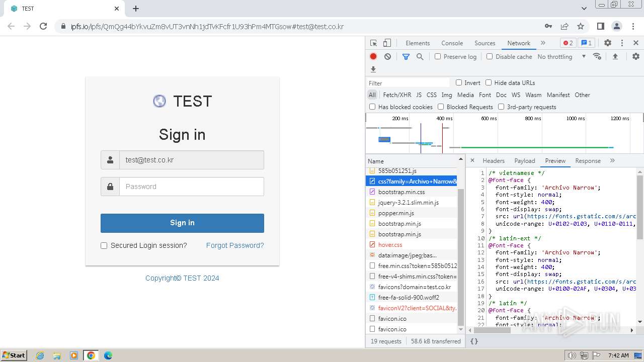The width and height of the screenshot is (644, 362).
Task: Open DevTools settings gear
Action: point(608,43)
